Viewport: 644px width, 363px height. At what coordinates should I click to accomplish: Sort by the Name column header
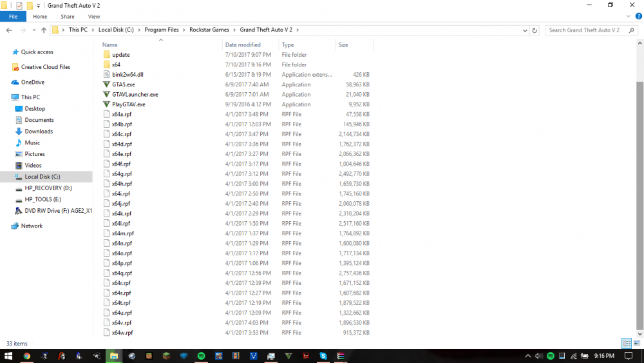point(109,44)
